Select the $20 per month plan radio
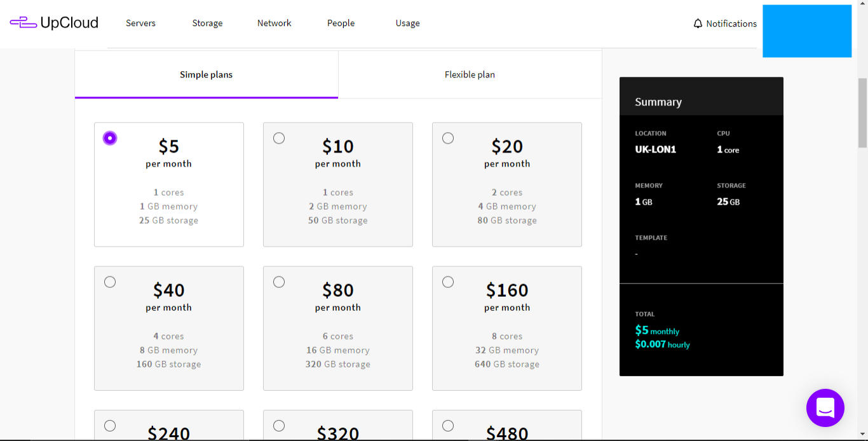Screen dimensions: 868x441 448,138
